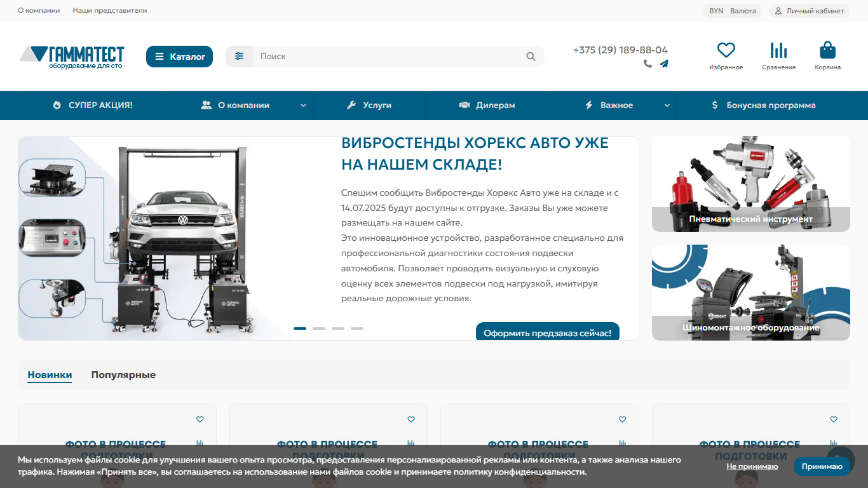Viewport: 868px width, 488px height.
Task: Select the second banner slide indicator
Action: click(319, 329)
